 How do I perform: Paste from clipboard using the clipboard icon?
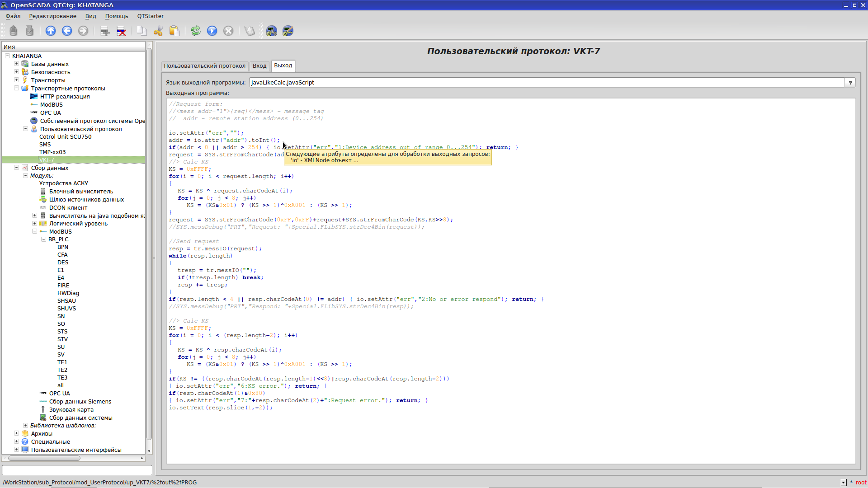point(175,31)
